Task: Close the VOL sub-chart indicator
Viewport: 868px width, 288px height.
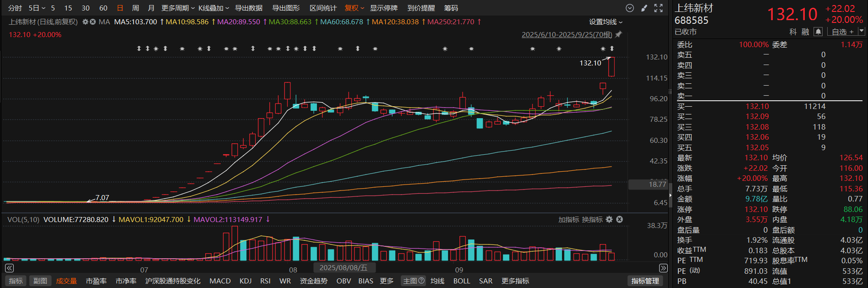Action: pos(619,220)
